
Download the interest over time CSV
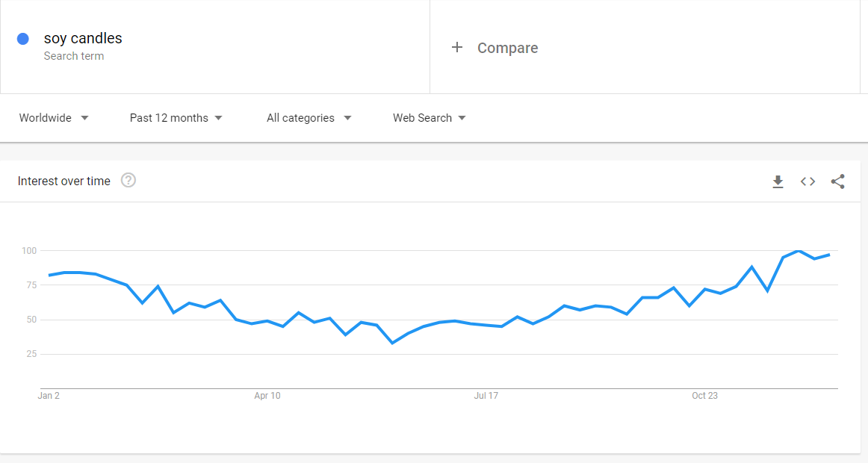778,181
